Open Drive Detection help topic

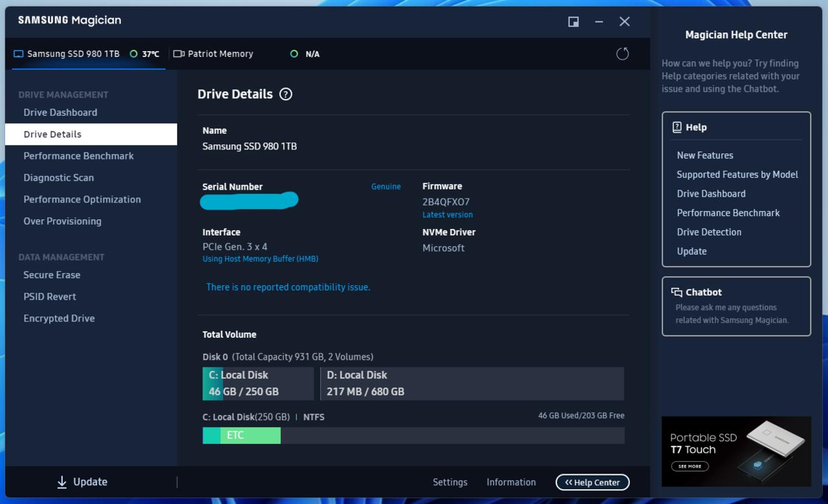coord(709,232)
